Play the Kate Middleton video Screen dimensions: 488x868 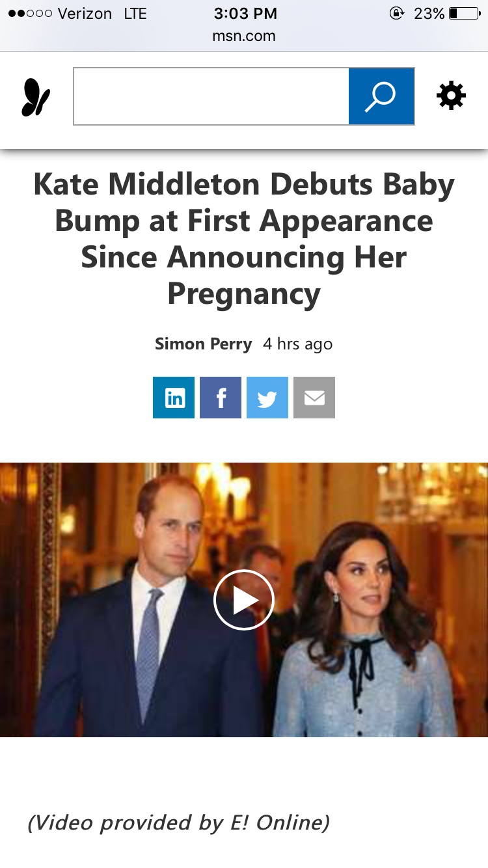244,600
